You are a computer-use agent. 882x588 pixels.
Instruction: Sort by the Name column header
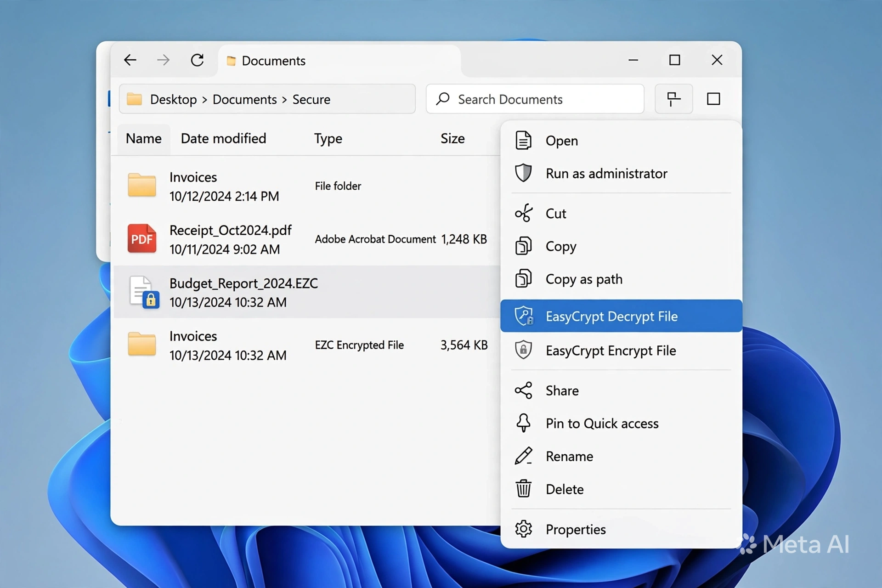(x=143, y=138)
